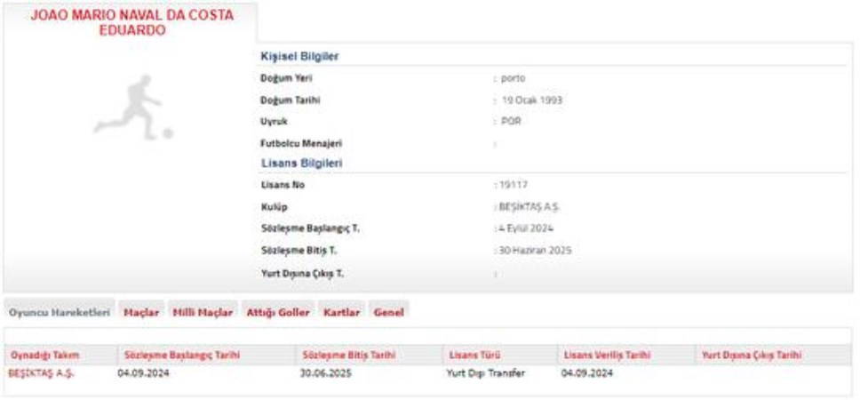Go to the Genel tab
This screenshot has height=400, width=868.
pos(388,313)
